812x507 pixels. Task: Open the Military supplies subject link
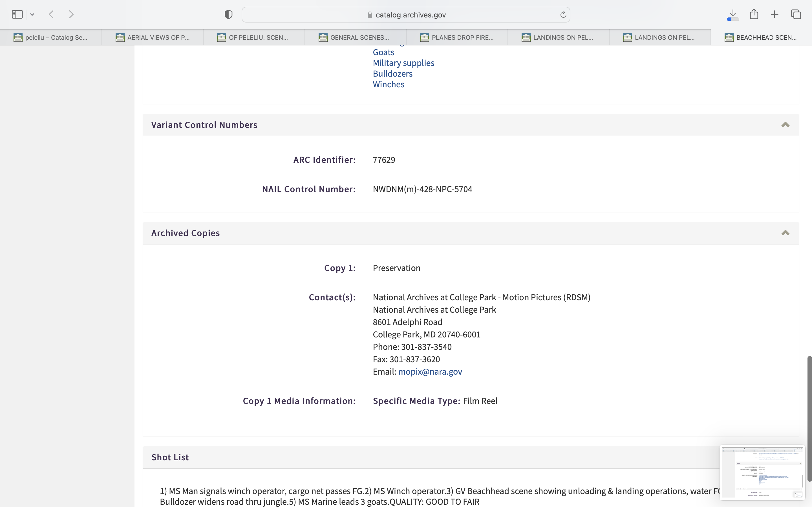click(x=403, y=63)
